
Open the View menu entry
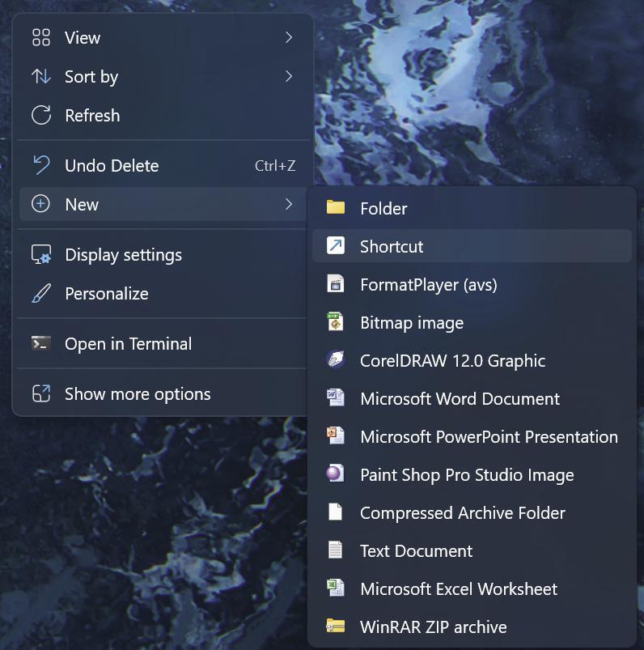point(163,38)
